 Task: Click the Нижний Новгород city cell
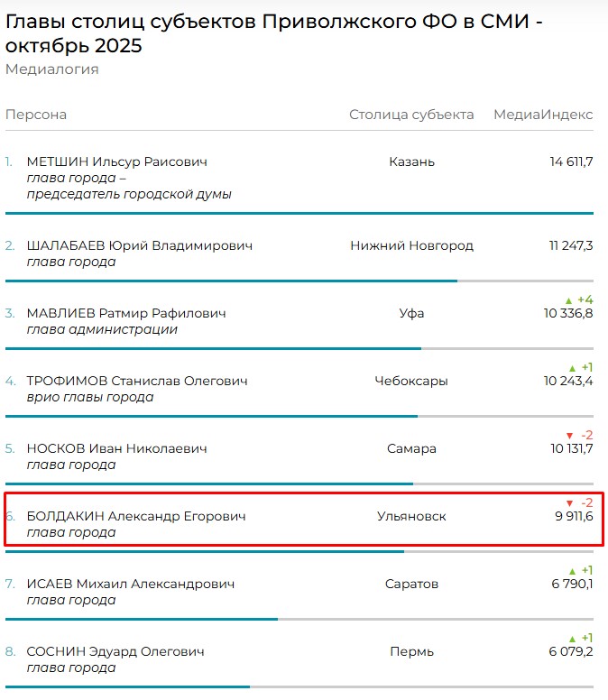tap(411, 245)
